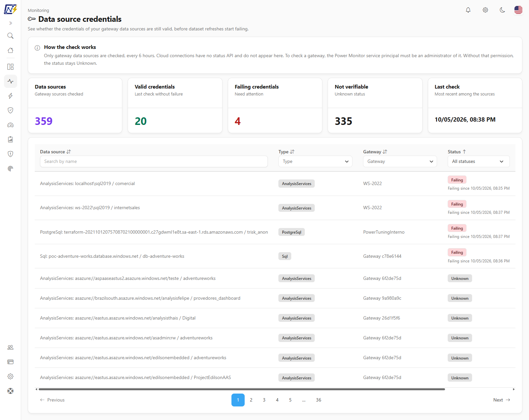Expand the sidebar with the double chevron
The width and height of the screenshot is (529, 420).
coord(11,23)
